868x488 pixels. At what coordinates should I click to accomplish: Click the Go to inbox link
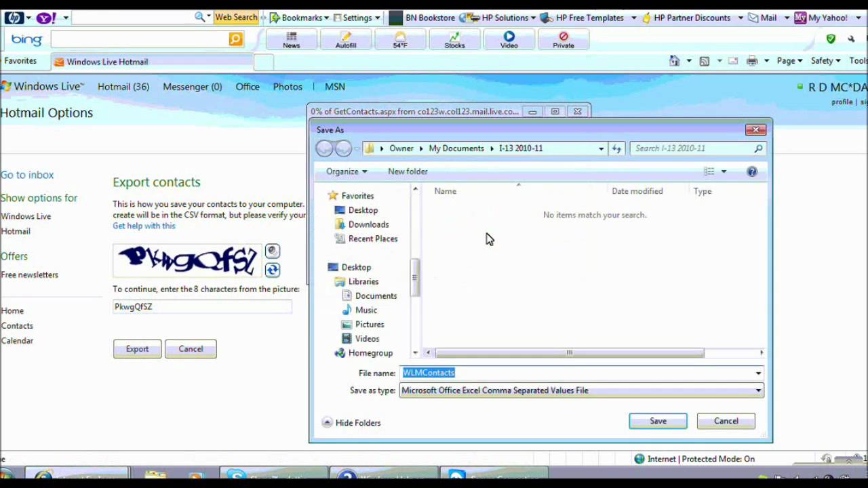[27, 175]
